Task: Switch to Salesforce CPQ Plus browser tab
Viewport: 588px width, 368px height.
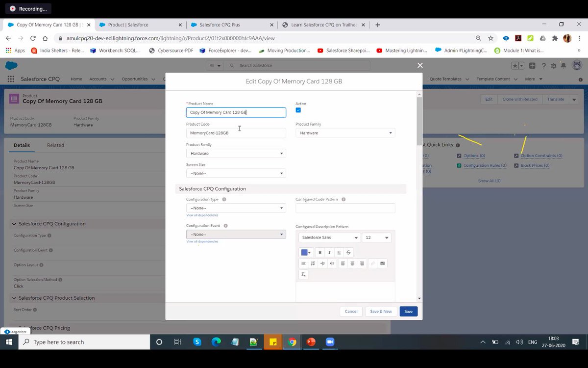Action: point(232,25)
